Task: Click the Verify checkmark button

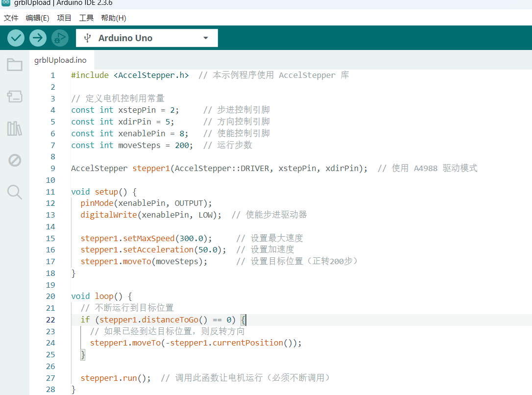Action: click(16, 38)
